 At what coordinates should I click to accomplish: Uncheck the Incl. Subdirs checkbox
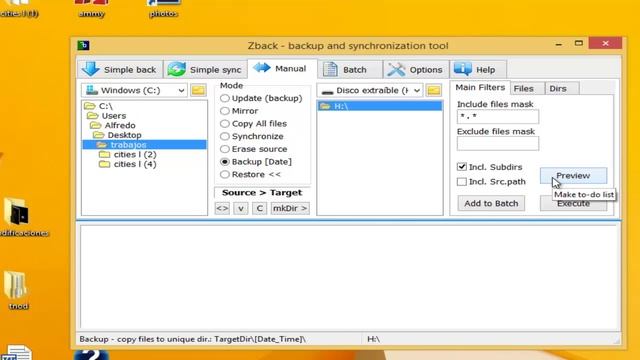tap(462, 167)
